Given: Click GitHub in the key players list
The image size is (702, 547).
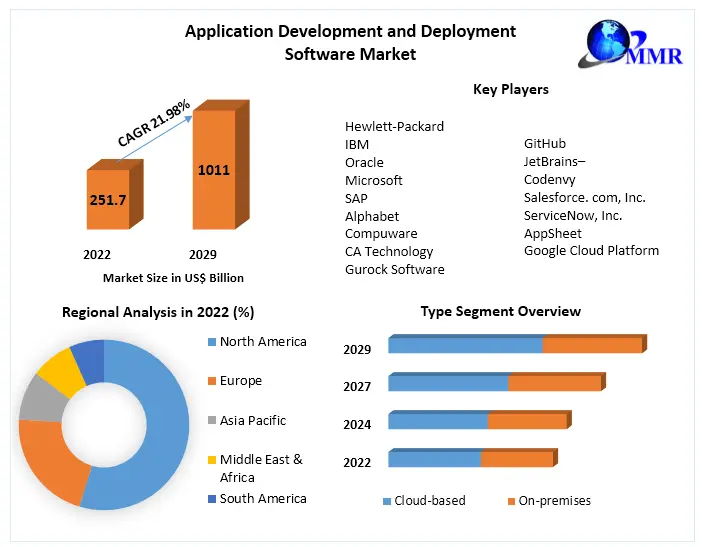Looking at the screenshot, I should pyautogui.click(x=545, y=144).
